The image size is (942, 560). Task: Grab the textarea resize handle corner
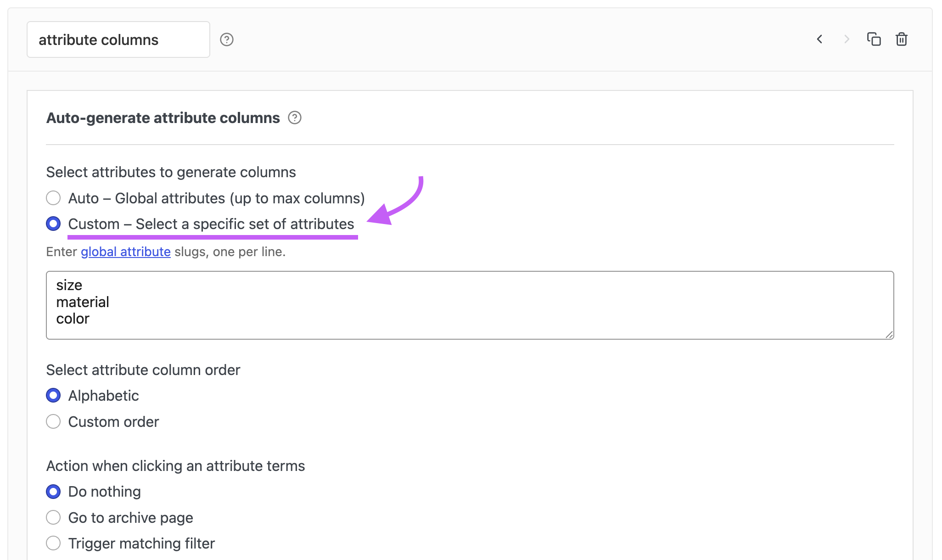889,335
